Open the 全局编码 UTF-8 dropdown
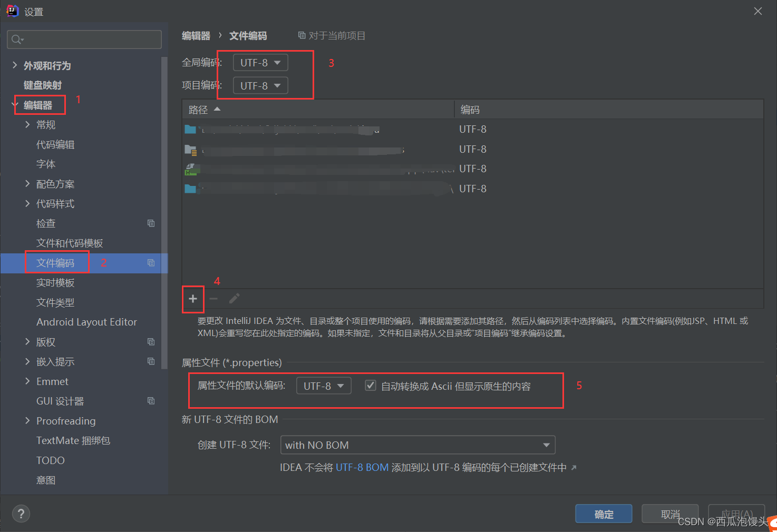 tap(260, 63)
